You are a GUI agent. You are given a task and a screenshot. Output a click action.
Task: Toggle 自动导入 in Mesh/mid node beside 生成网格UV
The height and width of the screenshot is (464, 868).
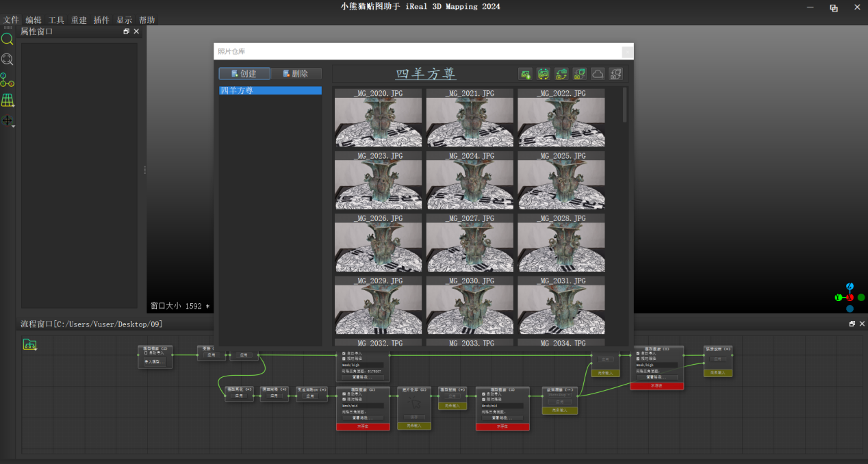point(344,394)
